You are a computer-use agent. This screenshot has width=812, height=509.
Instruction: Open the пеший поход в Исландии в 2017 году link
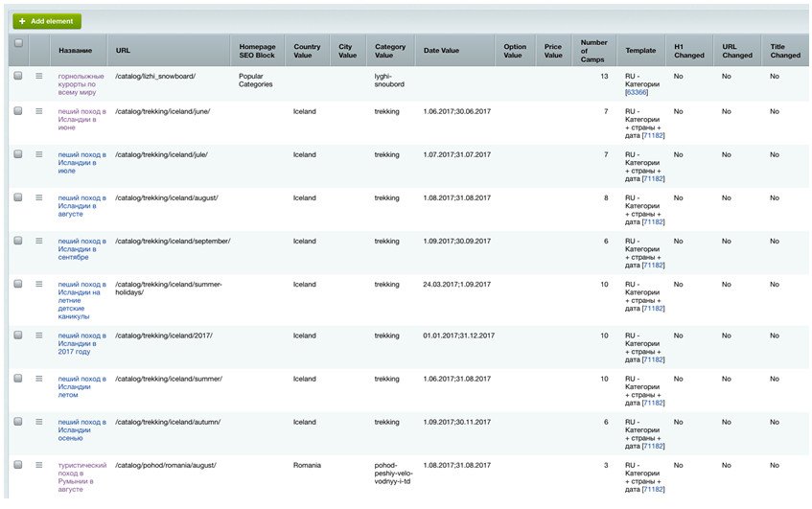coord(81,343)
